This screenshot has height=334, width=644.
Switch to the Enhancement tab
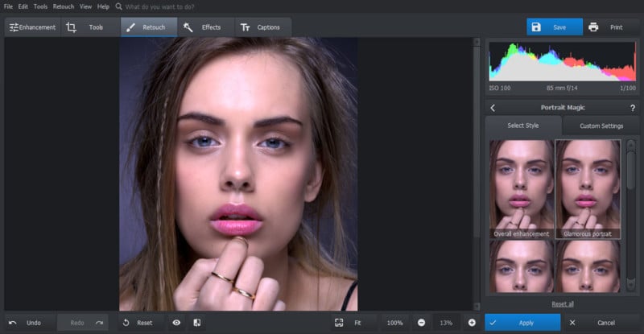pyautogui.click(x=32, y=27)
